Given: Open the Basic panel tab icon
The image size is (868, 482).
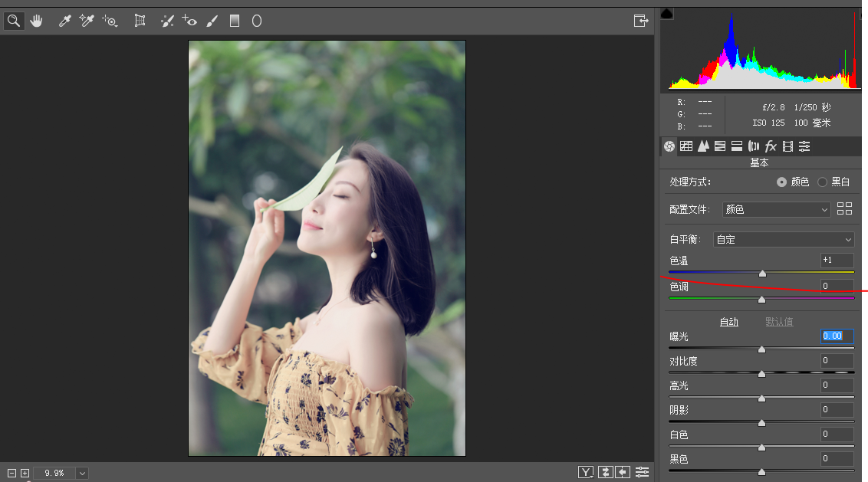Looking at the screenshot, I should click(669, 146).
